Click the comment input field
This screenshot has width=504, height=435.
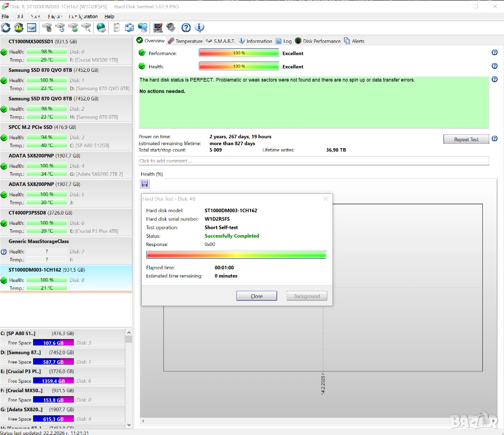coord(314,161)
